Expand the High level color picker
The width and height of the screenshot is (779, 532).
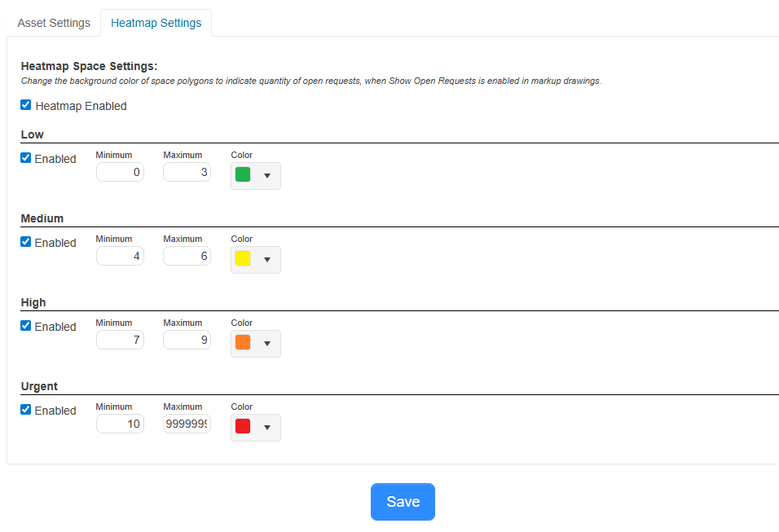click(x=268, y=343)
